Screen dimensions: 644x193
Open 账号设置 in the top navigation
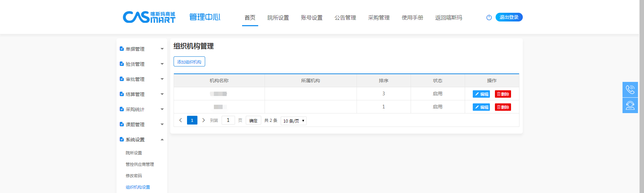pyautogui.click(x=312, y=18)
